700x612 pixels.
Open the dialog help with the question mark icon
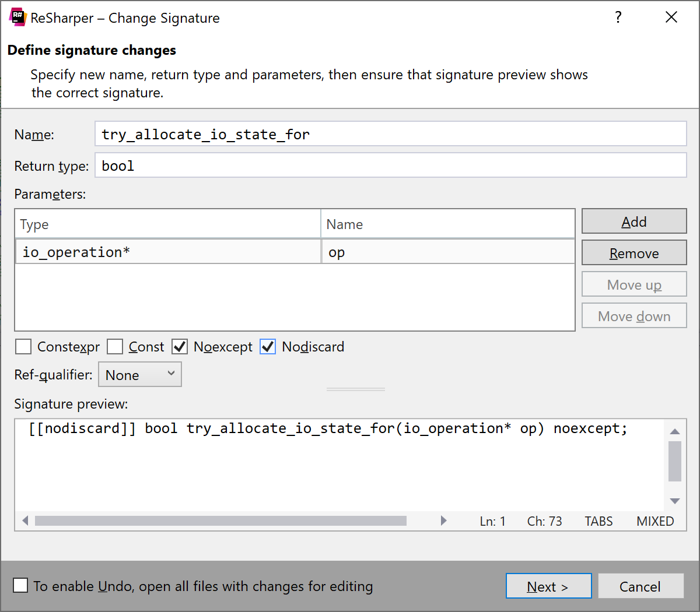click(618, 17)
